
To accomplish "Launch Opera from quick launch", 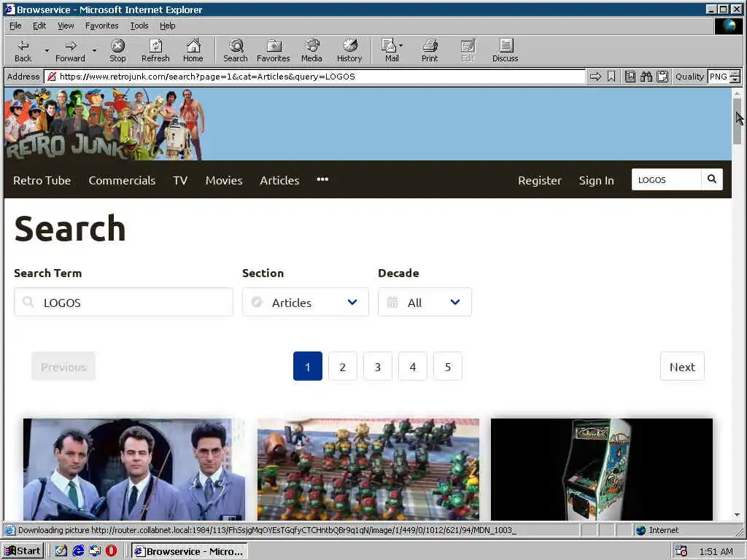I will (x=111, y=551).
